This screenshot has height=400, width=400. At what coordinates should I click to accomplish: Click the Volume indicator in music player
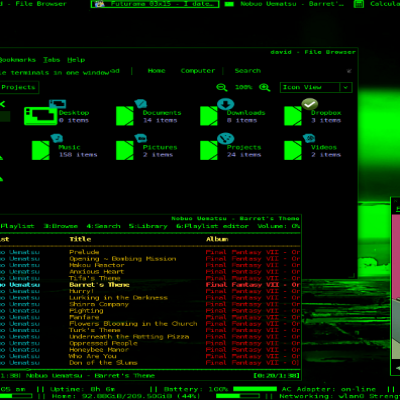tap(279, 226)
